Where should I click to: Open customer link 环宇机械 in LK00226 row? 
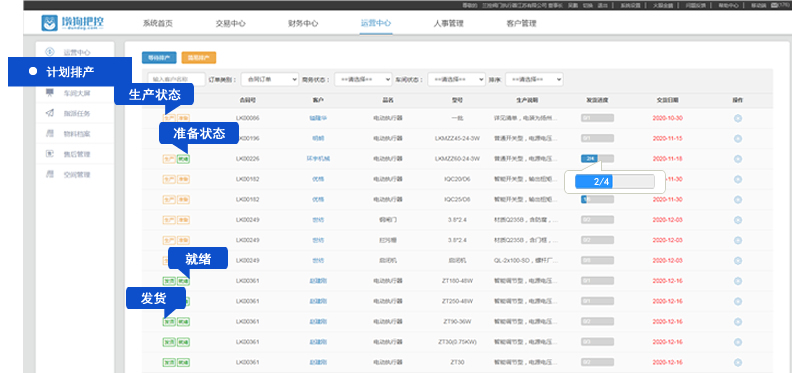318,159
